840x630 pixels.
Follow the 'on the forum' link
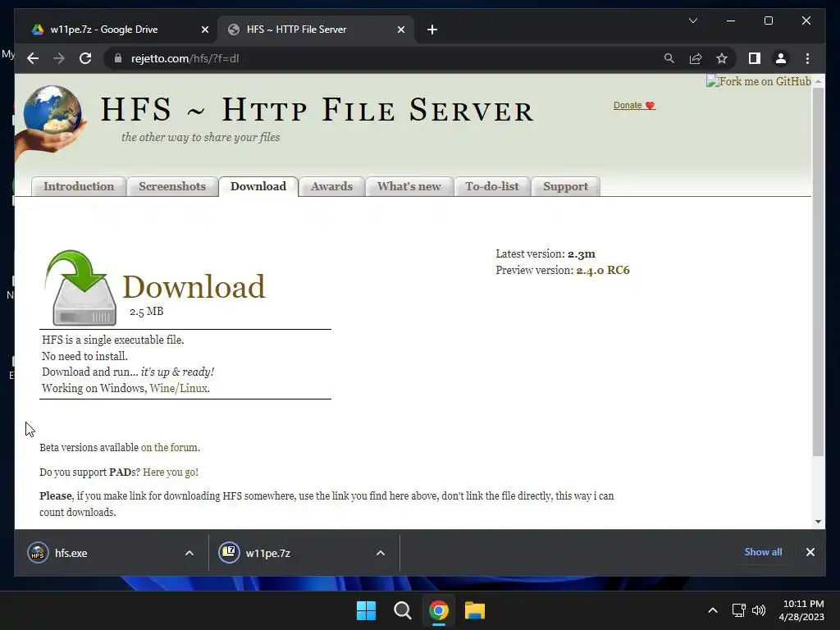point(169,447)
